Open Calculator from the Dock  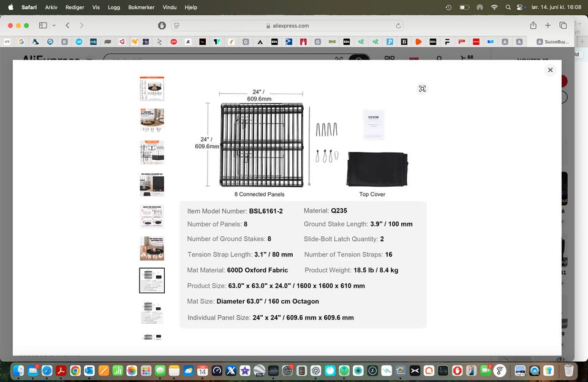click(x=301, y=371)
